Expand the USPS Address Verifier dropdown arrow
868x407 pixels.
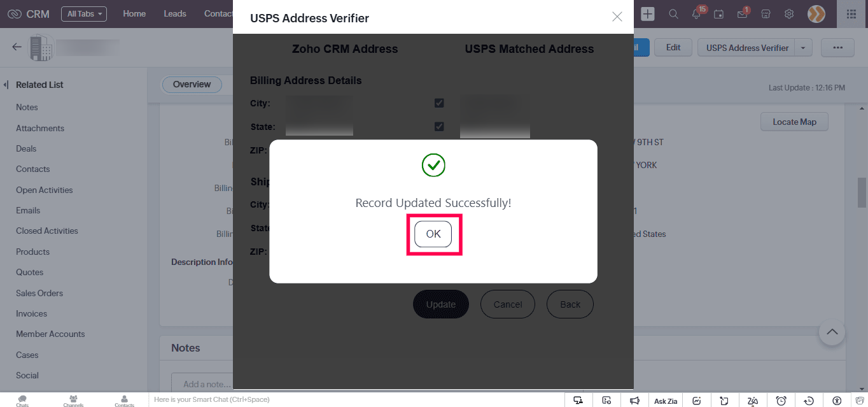pos(803,48)
